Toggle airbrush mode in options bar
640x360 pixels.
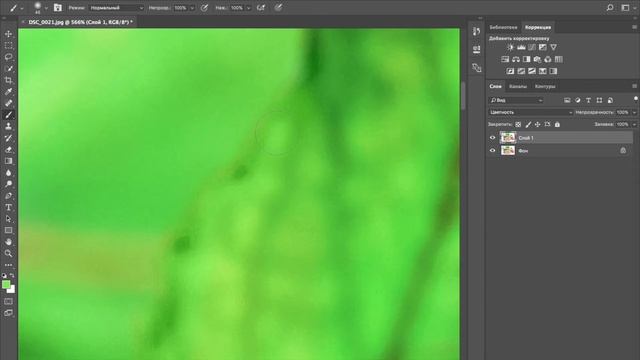tap(261, 7)
